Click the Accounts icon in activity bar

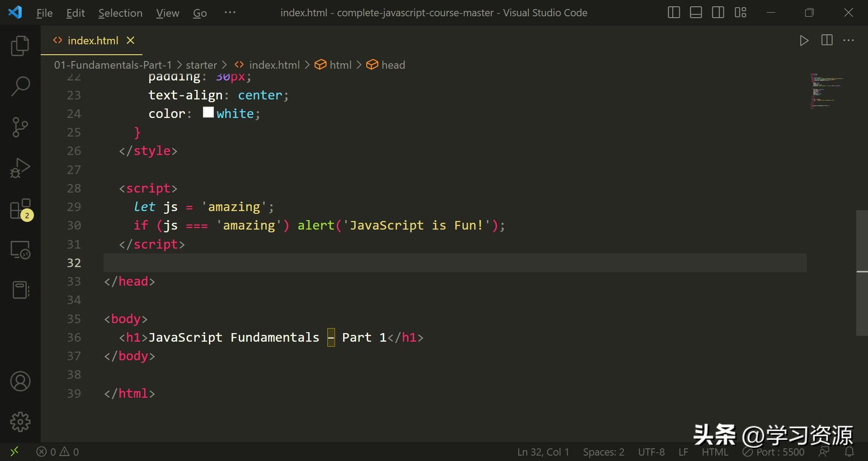[20, 381]
